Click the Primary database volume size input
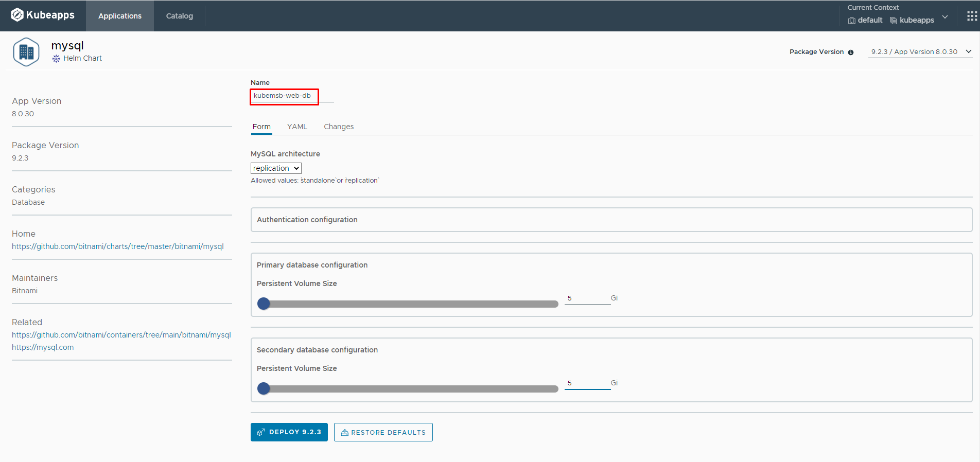 (x=587, y=298)
